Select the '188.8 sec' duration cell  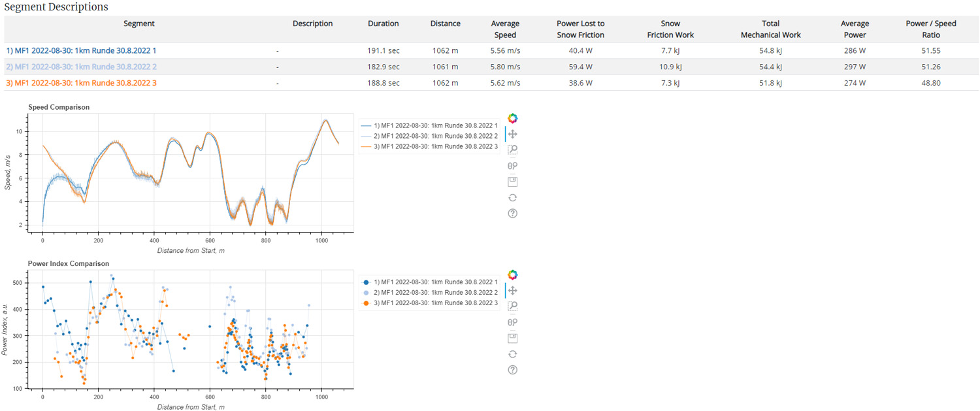(384, 83)
